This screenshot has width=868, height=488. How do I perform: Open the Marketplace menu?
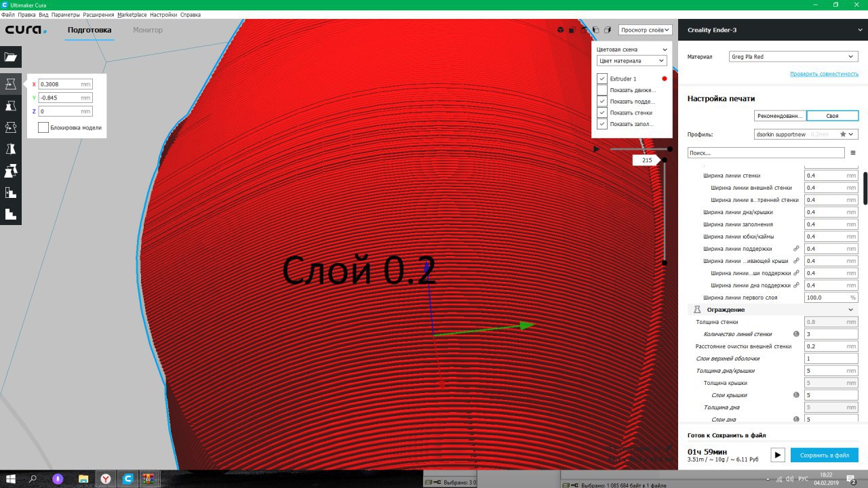132,14
